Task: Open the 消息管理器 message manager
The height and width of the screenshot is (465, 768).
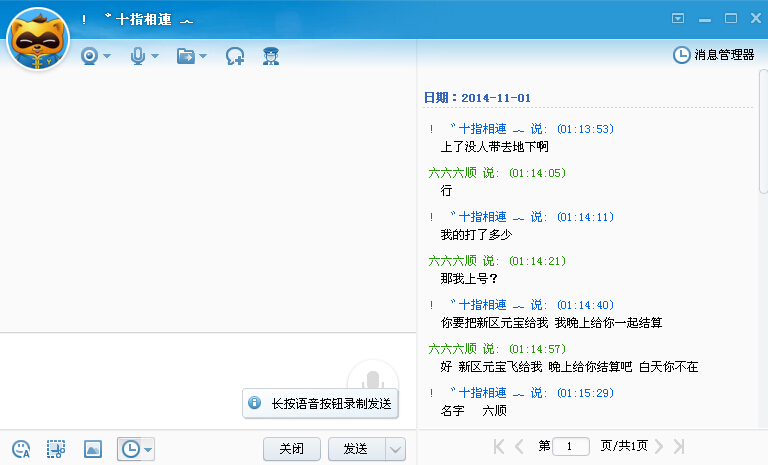Action: click(714, 55)
